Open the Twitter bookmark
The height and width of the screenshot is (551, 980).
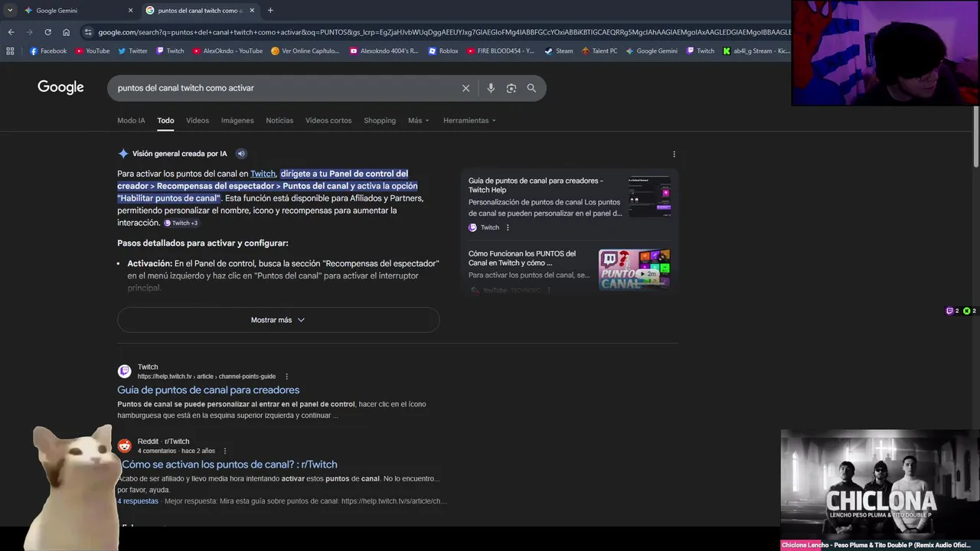point(132,51)
